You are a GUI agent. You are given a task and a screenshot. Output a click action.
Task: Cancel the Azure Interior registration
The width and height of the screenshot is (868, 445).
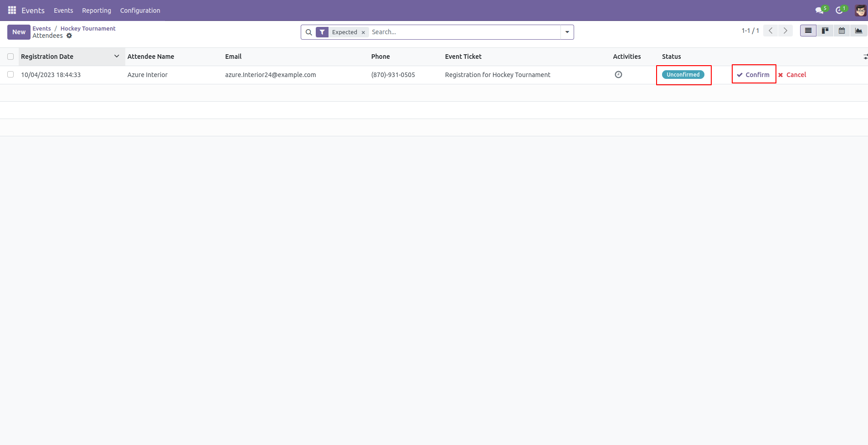pyautogui.click(x=792, y=75)
